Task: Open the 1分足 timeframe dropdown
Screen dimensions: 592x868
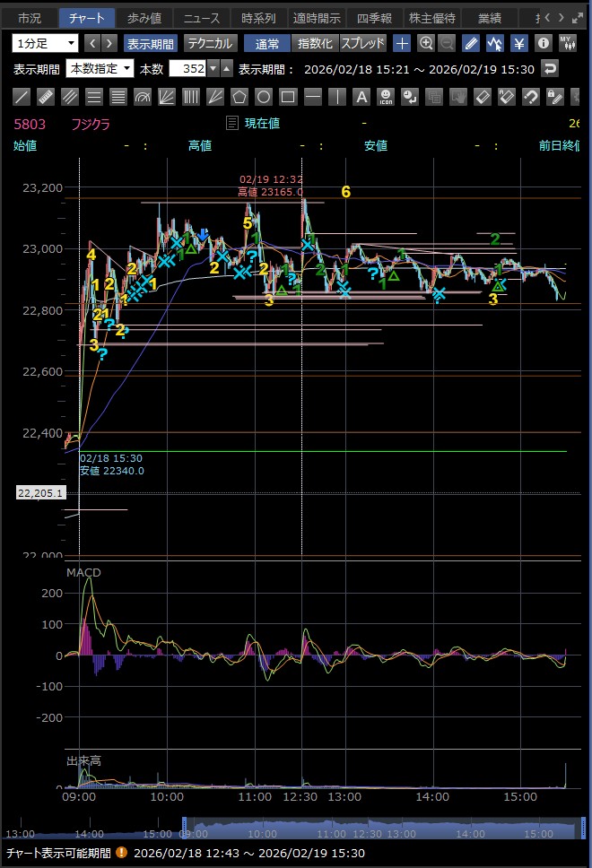Action: pos(46,43)
